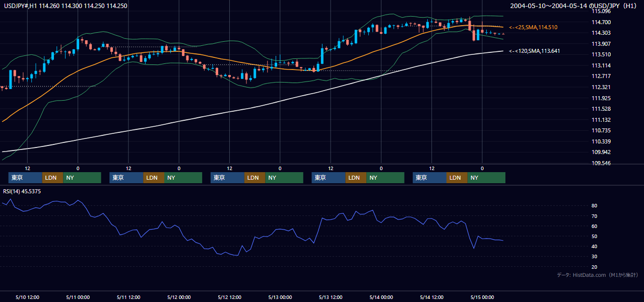The image size is (644, 302).
Task: Click price level 113.114 on the axis
Action: click(601, 65)
